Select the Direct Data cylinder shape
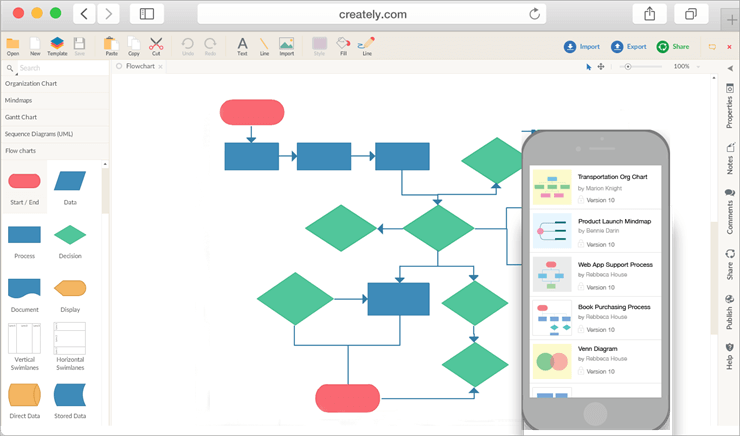 click(25, 401)
